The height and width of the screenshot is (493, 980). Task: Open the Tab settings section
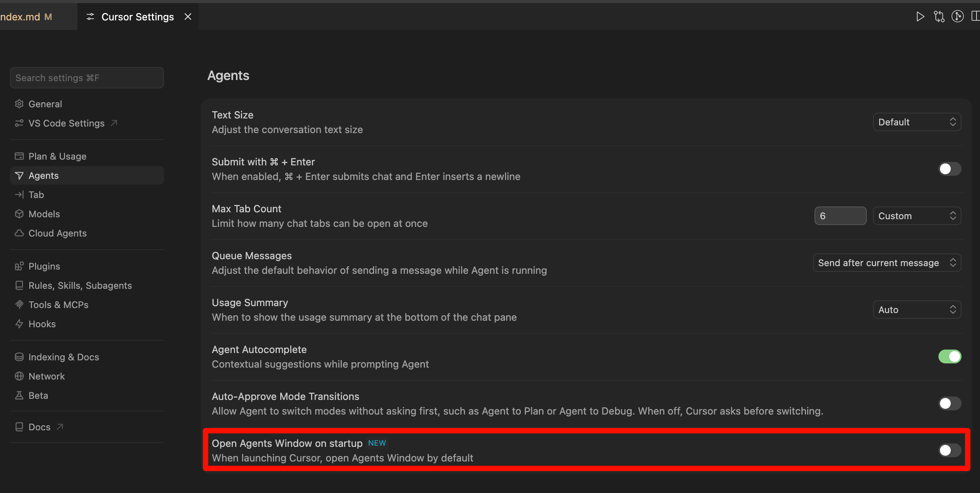87,195
